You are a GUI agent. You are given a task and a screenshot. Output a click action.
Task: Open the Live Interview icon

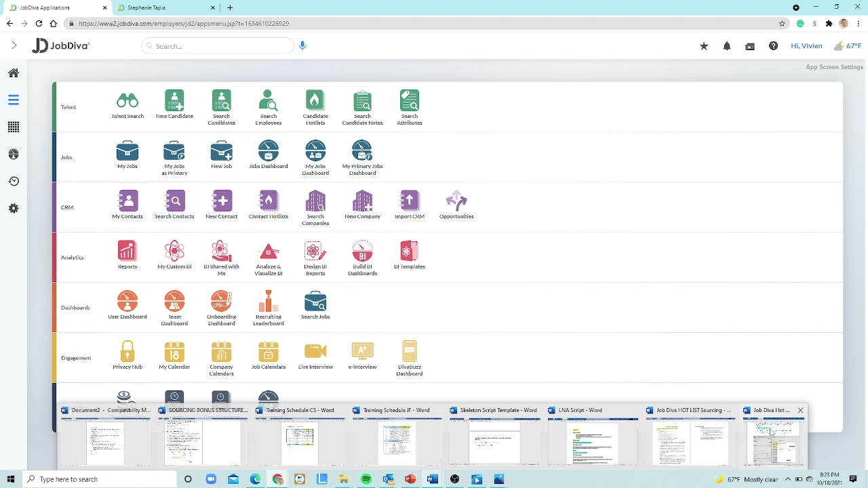[x=315, y=352]
